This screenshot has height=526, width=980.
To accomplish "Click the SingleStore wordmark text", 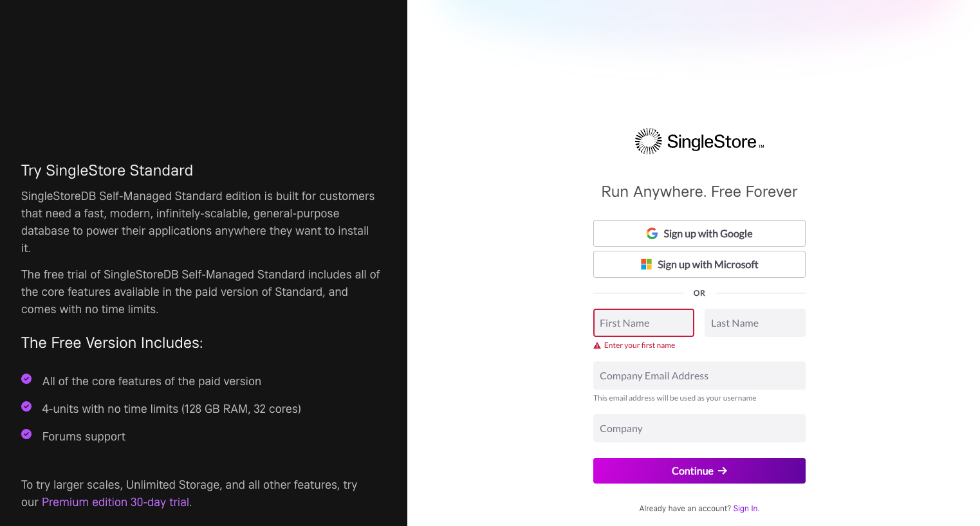I will pos(712,141).
